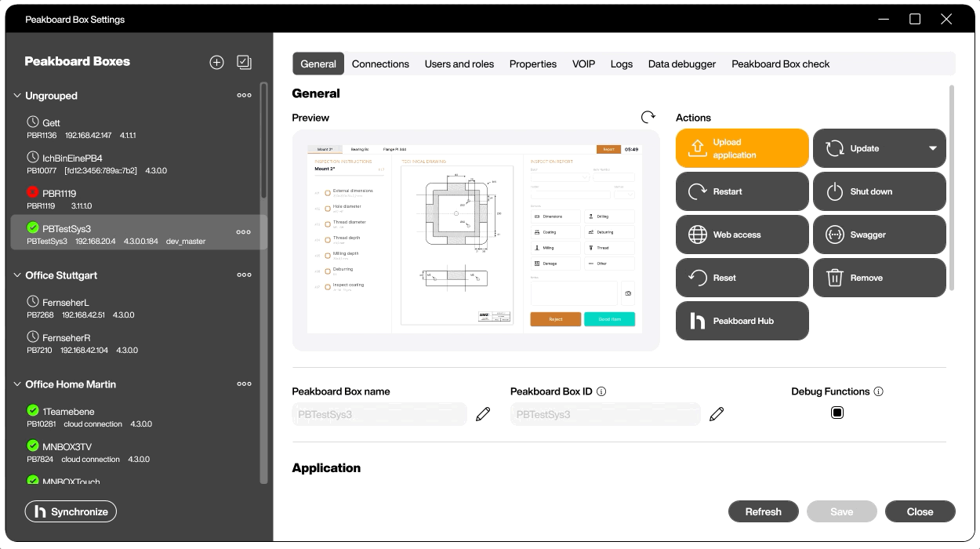Click the green check icon of MNBOX3TV

click(33, 445)
